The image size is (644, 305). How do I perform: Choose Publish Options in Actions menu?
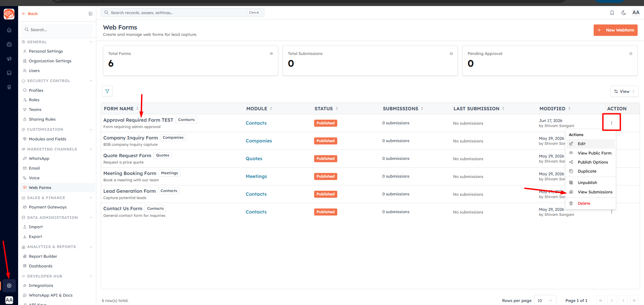(x=591, y=162)
